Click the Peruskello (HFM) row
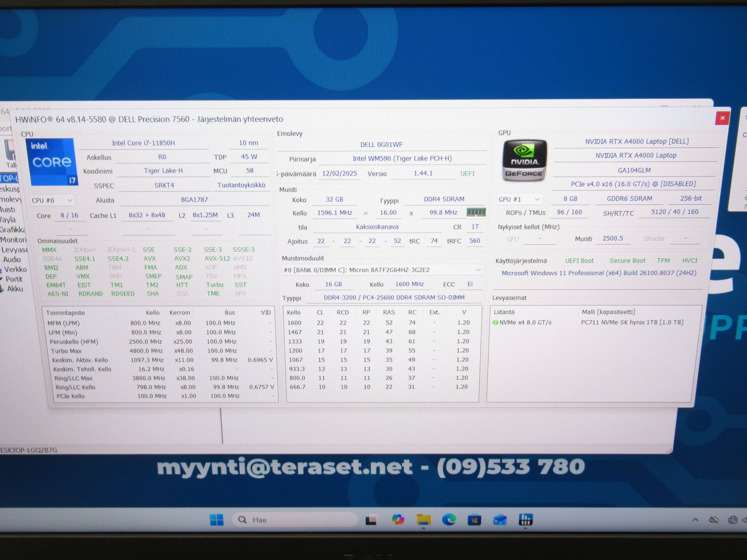 (161, 342)
